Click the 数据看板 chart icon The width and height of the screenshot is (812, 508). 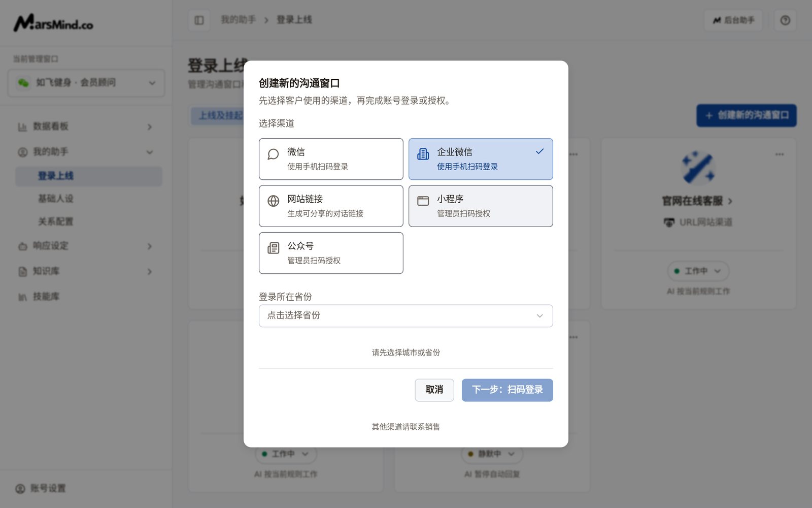(x=22, y=126)
